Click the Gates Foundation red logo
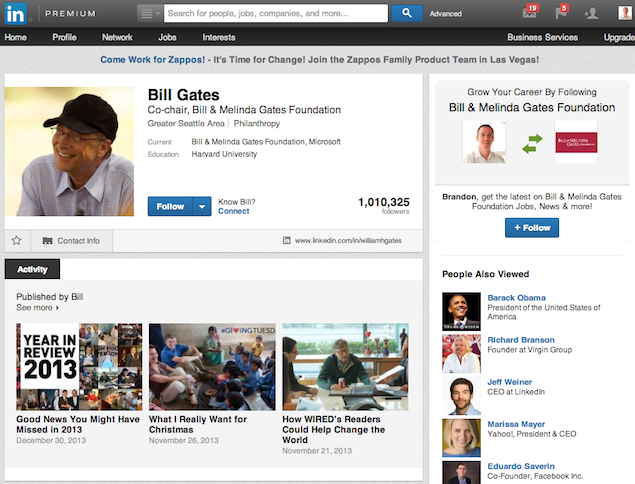Image resolution: width=635 pixels, height=484 pixels. pyautogui.click(x=576, y=142)
